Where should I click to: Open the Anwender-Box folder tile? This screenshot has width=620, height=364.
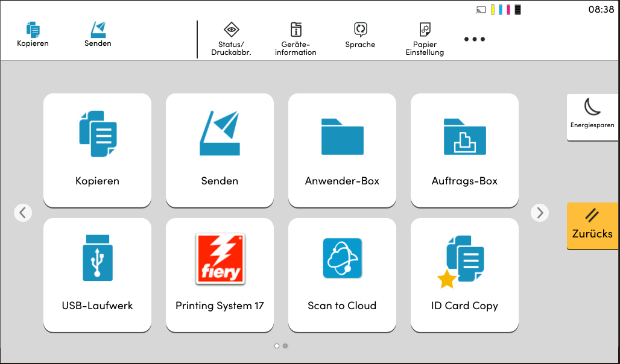(x=342, y=150)
